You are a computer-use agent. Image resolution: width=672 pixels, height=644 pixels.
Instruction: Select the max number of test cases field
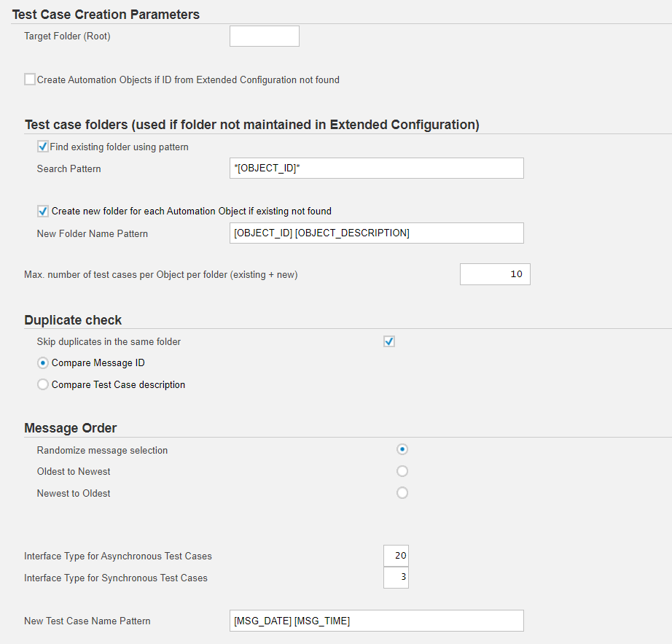495,274
